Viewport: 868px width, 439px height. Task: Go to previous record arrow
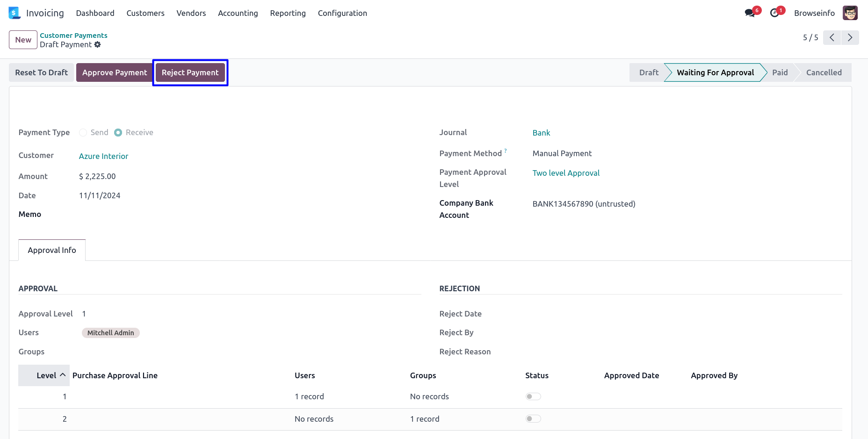coord(832,37)
